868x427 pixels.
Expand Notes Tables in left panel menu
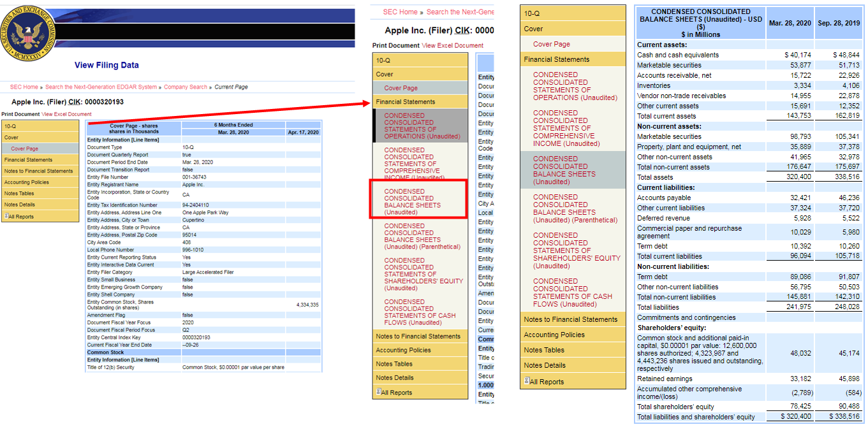[x=40, y=193]
